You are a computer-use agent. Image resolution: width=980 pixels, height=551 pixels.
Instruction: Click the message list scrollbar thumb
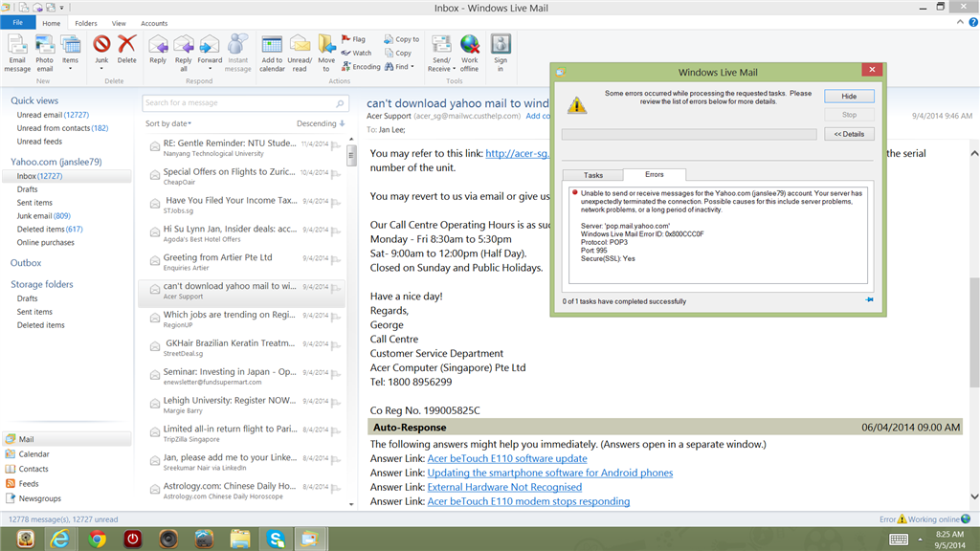[351, 156]
